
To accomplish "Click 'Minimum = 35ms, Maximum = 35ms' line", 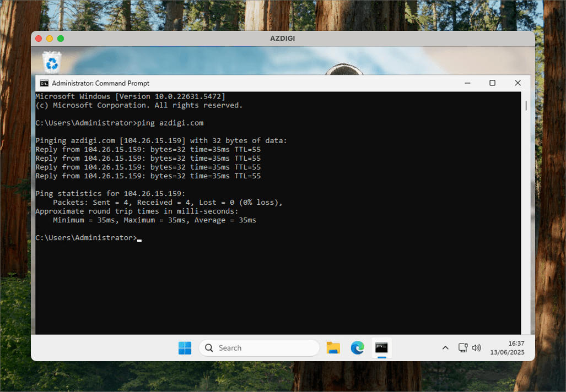I will [154, 220].
